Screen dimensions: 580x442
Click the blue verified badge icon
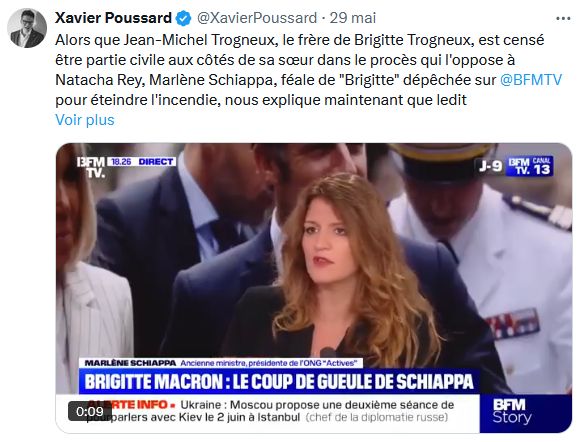point(183,18)
